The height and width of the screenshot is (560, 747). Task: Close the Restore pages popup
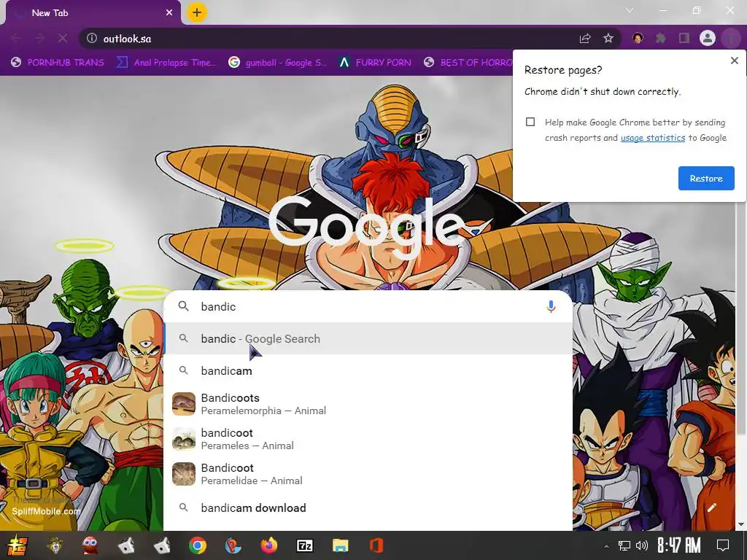click(734, 61)
